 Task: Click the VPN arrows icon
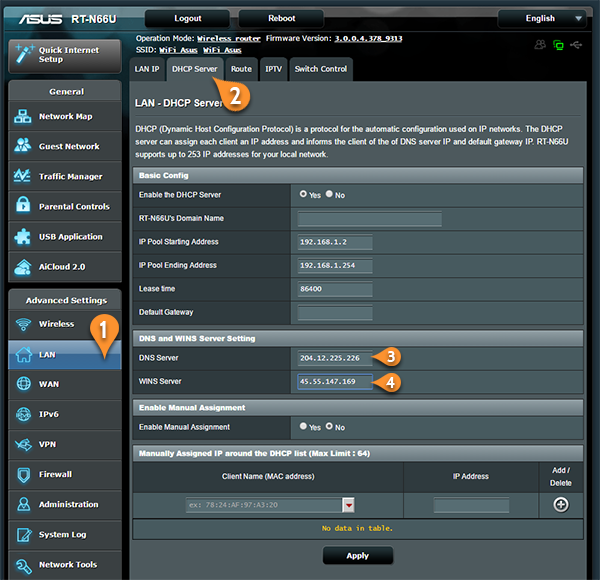24,444
